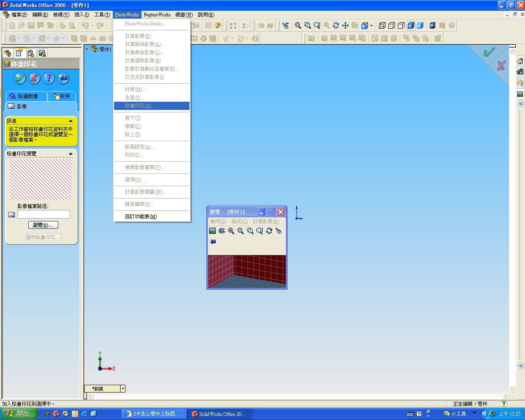Switch display to Wireframe mode
Screen dimensions: 525x420
tap(382, 25)
